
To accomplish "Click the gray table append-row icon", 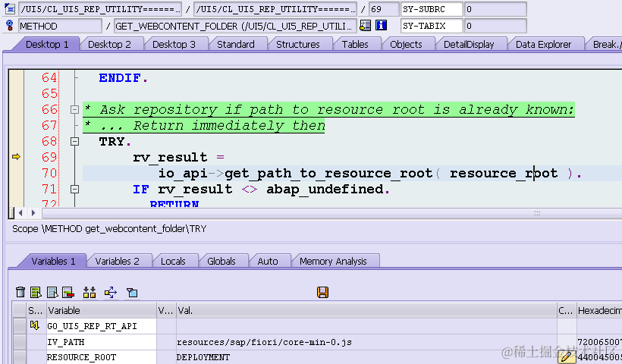I will tap(52, 293).
